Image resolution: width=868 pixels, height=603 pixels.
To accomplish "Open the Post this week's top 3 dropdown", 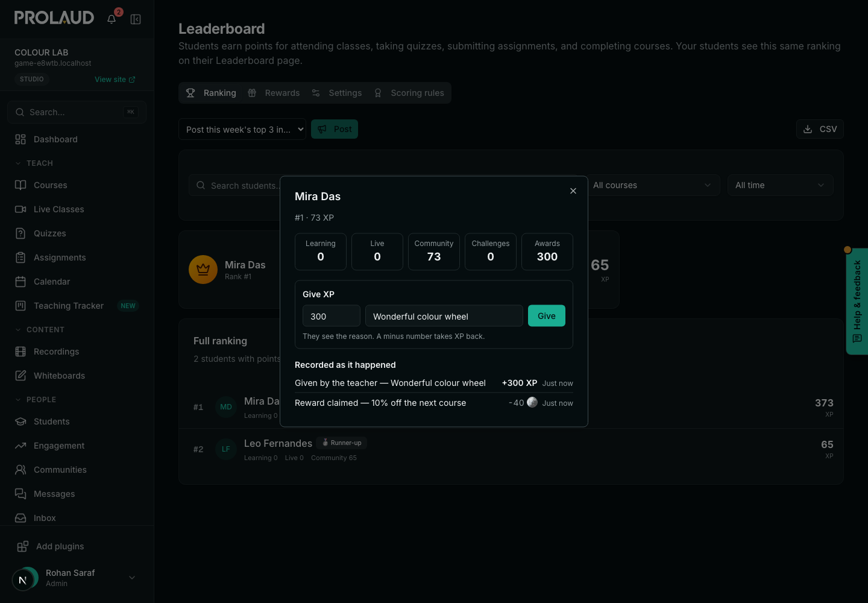I will (x=242, y=129).
